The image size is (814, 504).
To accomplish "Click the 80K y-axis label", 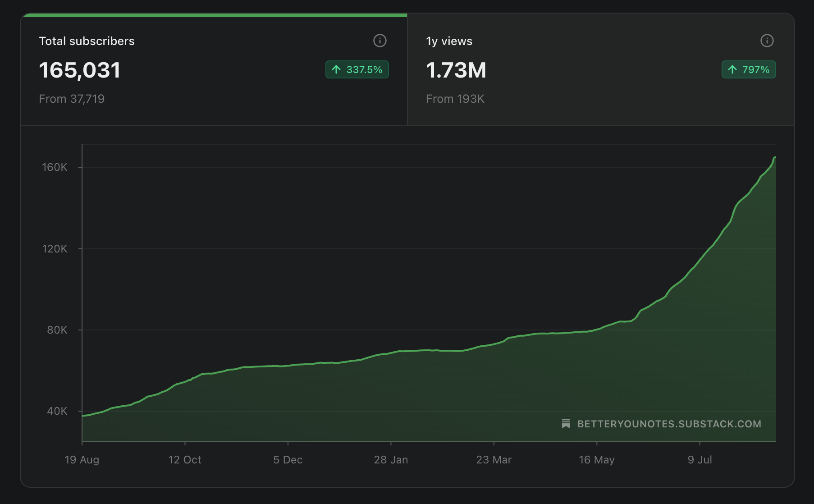I will (57, 330).
